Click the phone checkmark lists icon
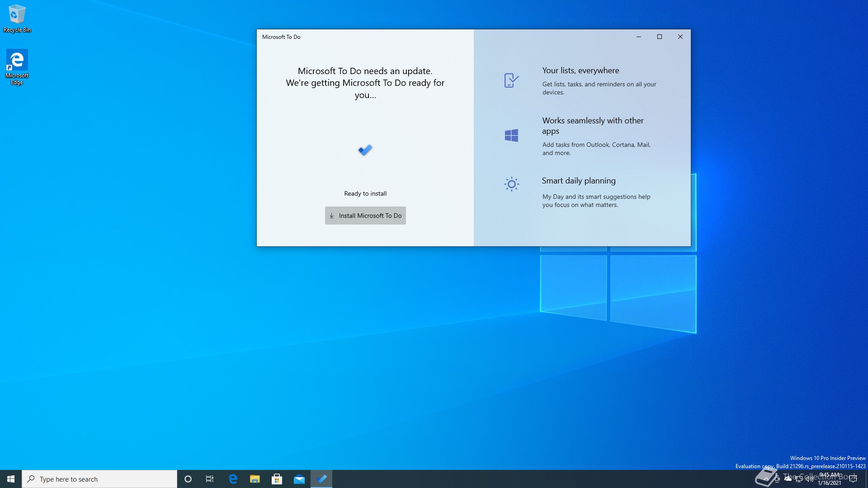The height and width of the screenshot is (488, 868). (x=511, y=80)
